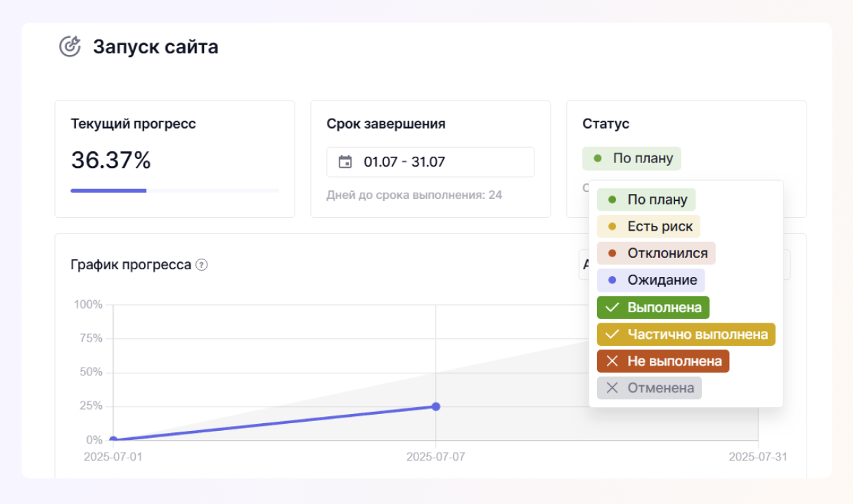Screen dimensions: 853x504
Task: Click the target icon next to "Запуск сайта"
Action: (71, 46)
